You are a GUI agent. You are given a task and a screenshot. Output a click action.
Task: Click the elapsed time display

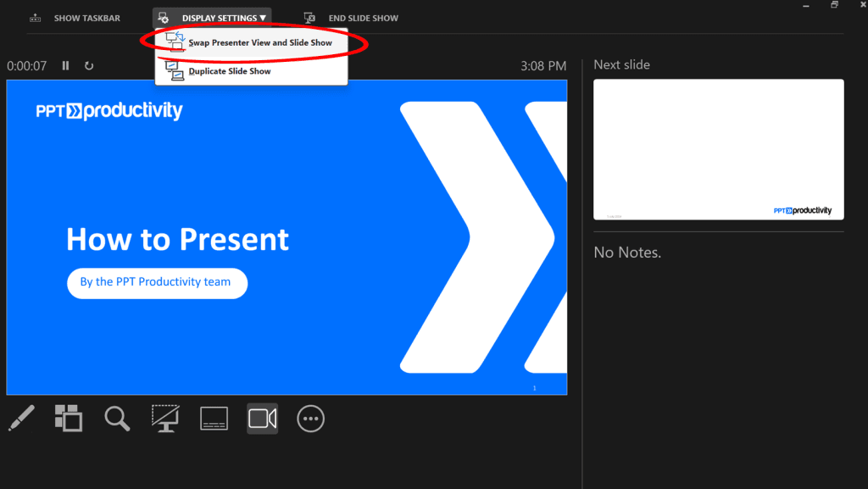(27, 65)
